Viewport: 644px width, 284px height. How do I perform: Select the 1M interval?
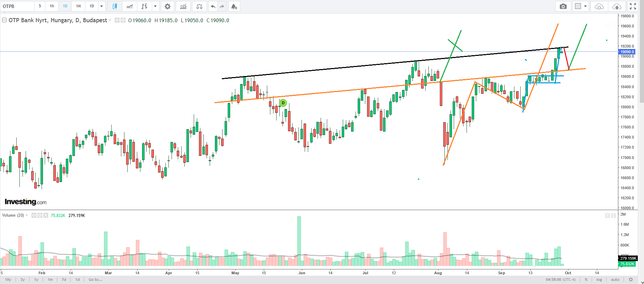[79, 6]
